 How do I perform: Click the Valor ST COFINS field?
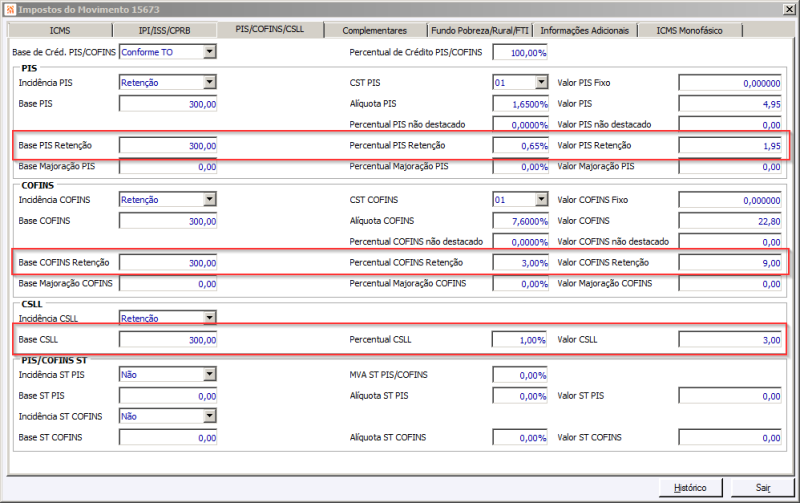click(x=730, y=438)
